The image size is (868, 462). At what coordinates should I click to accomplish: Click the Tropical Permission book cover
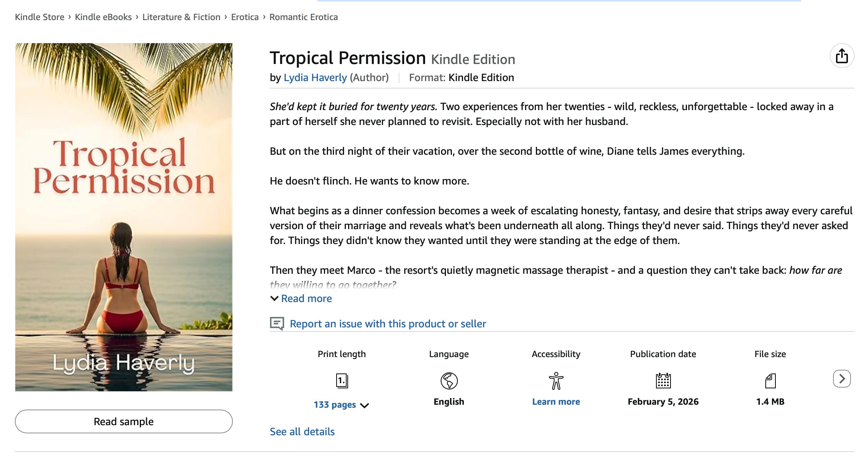[x=123, y=217]
